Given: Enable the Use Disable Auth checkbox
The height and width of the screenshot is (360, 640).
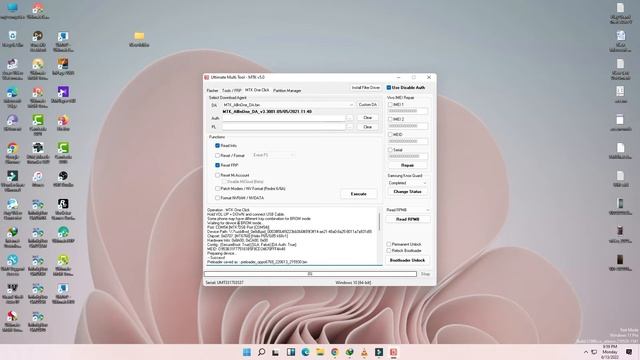Looking at the screenshot, I should click(x=389, y=87).
